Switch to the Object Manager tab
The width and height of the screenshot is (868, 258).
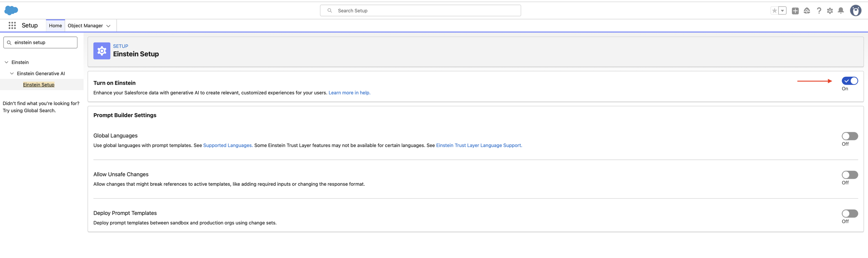coord(85,26)
